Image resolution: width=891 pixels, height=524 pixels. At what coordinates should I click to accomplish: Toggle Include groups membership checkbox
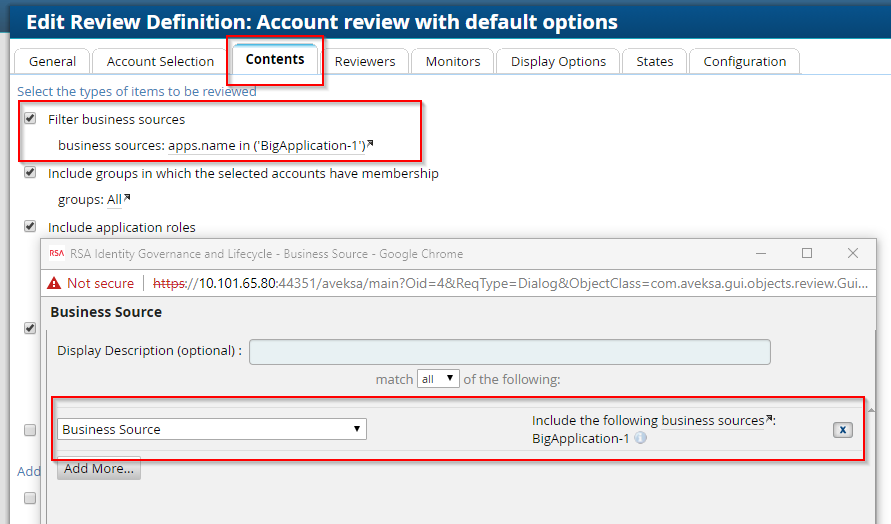30,173
